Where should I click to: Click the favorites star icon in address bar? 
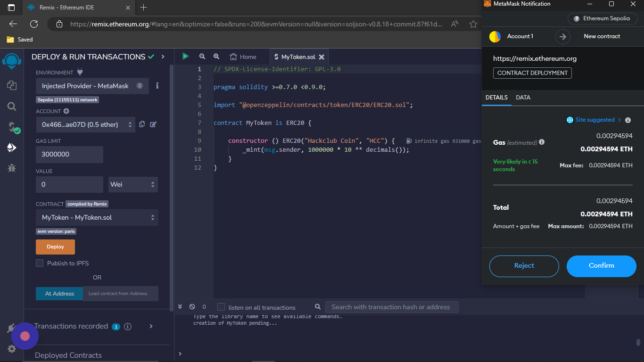click(x=473, y=24)
